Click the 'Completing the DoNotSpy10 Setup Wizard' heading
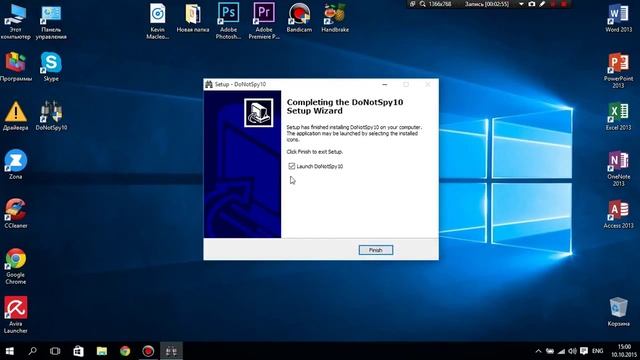This screenshot has height=360, width=640. click(x=345, y=106)
